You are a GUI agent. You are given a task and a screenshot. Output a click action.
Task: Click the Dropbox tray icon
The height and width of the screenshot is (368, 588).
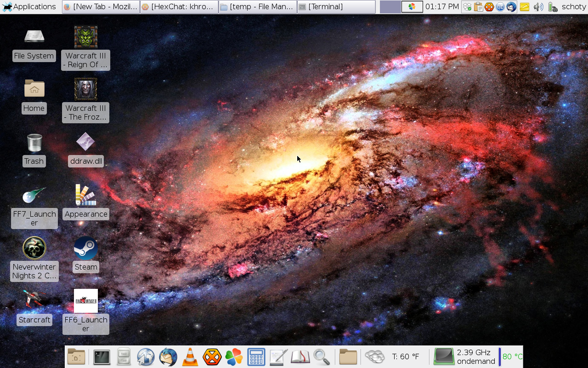467,7
